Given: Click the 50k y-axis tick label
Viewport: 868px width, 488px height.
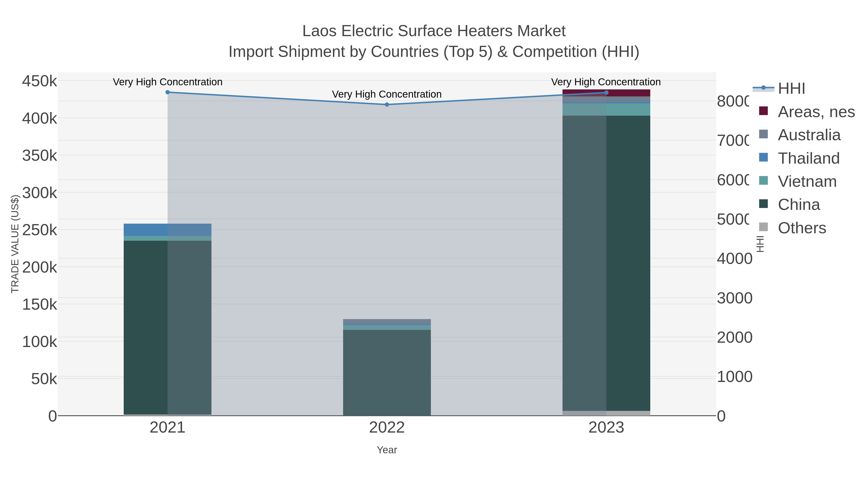Looking at the screenshot, I should [44, 379].
